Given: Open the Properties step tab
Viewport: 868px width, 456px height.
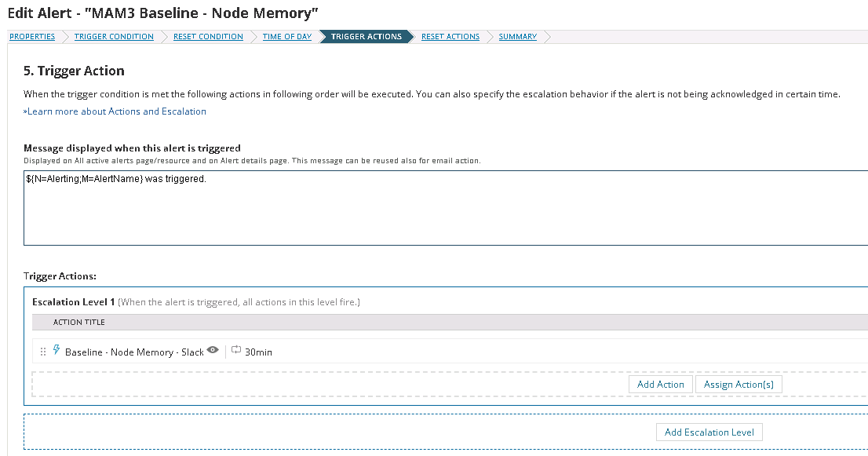Looking at the screenshot, I should click(x=32, y=37).
